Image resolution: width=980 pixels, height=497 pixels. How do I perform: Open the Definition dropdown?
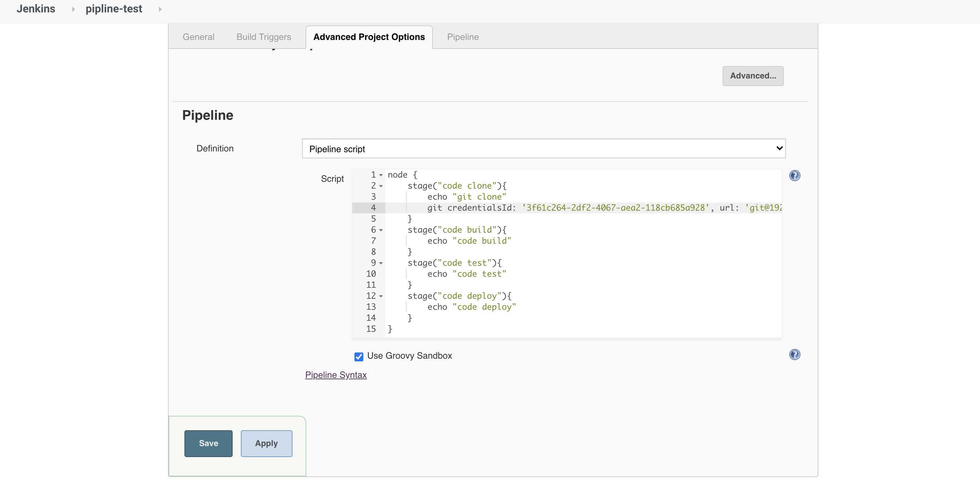(x=544, y=148)
